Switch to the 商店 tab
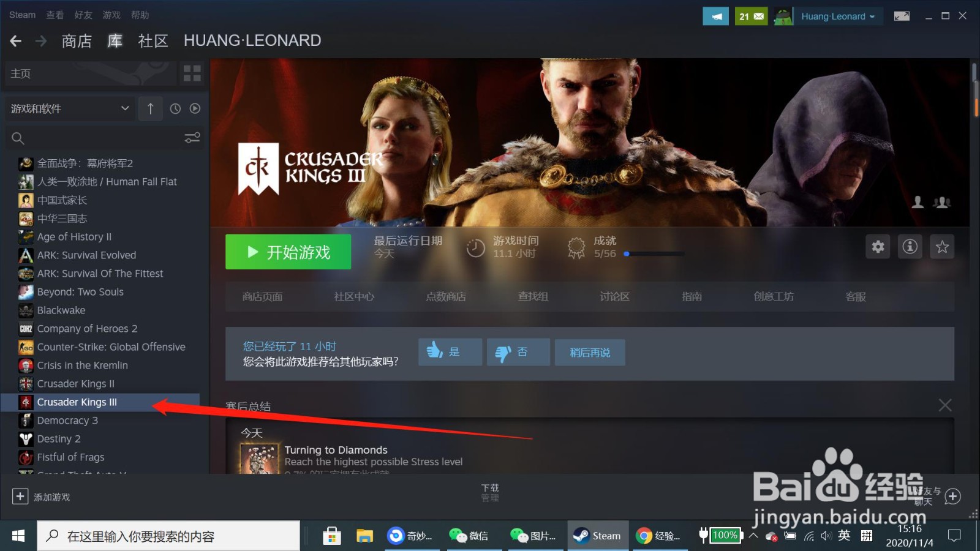The width and height of the screenshot is (980, 551). [x=77, y=41]
